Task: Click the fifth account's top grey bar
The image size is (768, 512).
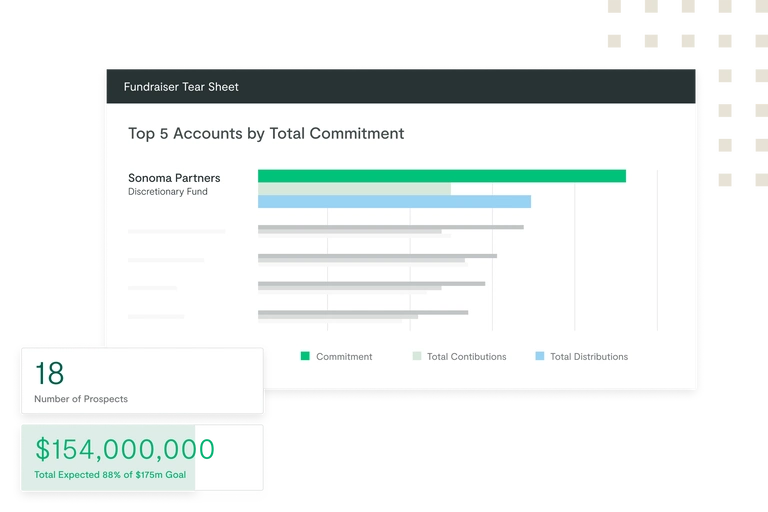Action: (362, 312)
